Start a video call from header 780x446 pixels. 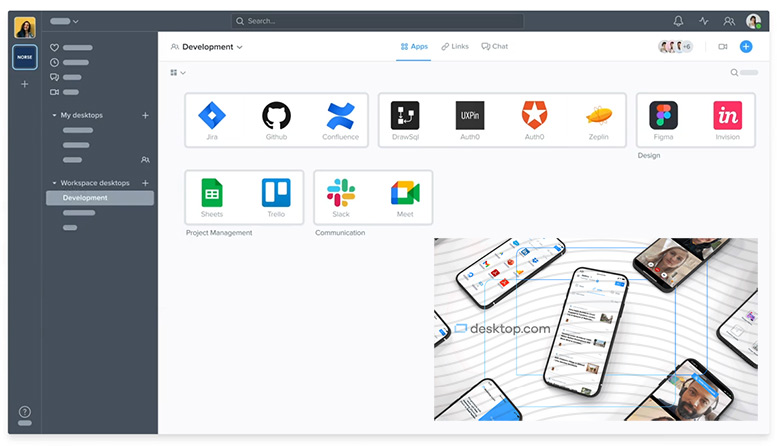click(x=723, y=46)
